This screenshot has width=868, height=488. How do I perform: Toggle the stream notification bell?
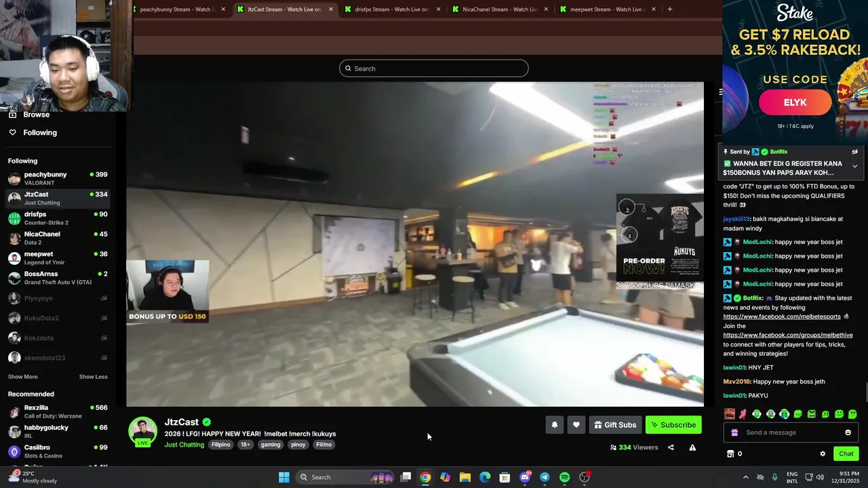coord(554,425)
